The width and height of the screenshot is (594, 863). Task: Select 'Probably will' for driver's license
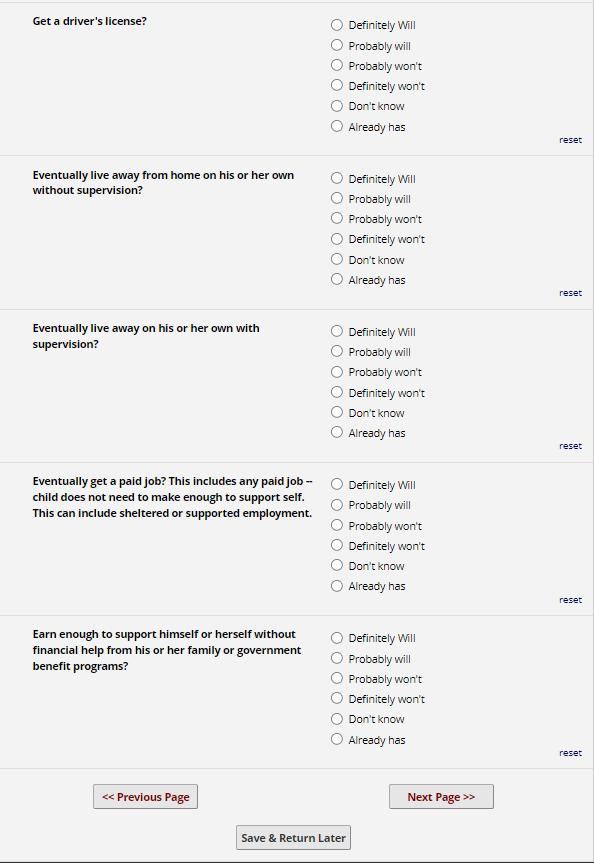[x=337, y=45]
